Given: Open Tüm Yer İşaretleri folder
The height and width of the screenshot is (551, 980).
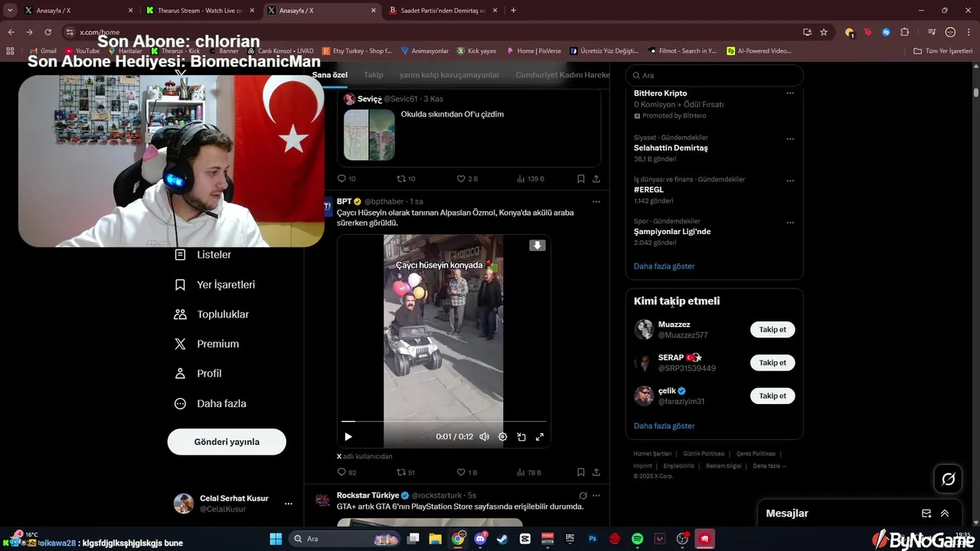Looking at the screenshot, I should tap(943, 51).
